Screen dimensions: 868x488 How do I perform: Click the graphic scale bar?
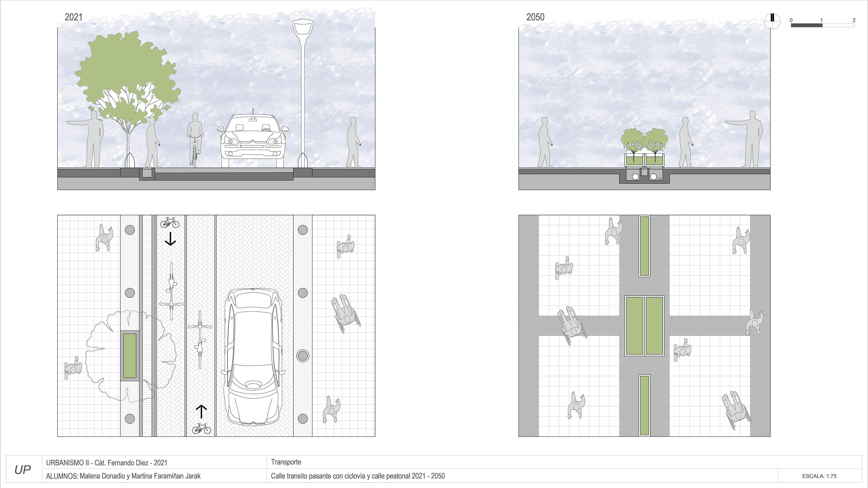click(822, 25)
